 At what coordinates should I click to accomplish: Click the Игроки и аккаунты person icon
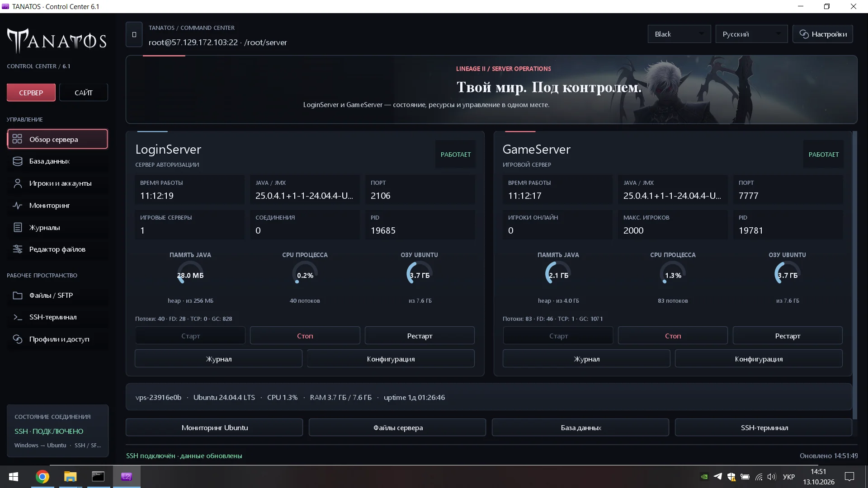pos(18,183)
